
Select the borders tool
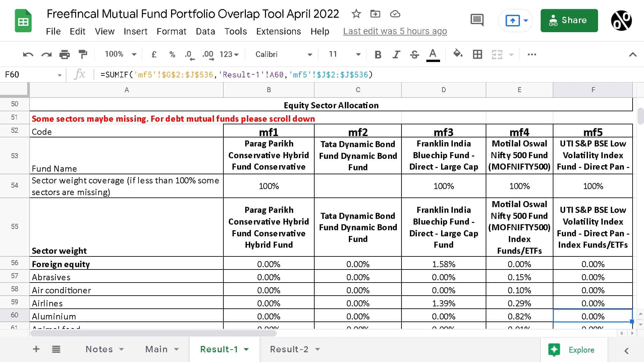(477, 54)
